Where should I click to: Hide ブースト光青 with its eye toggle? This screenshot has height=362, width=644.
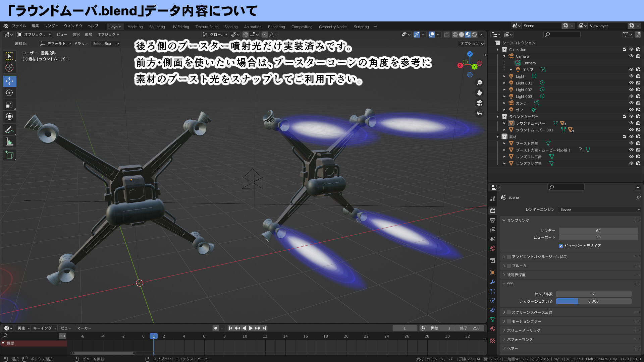[x=632, y=143]
